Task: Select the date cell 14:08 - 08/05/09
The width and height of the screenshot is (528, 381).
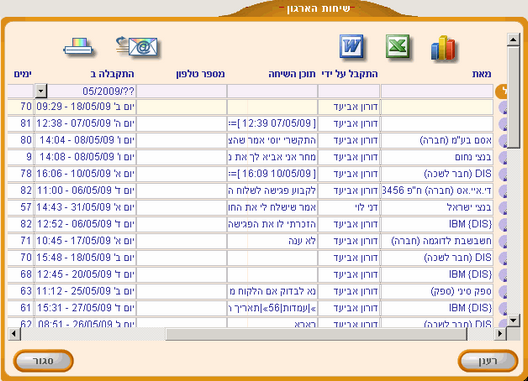Action: 85,157
